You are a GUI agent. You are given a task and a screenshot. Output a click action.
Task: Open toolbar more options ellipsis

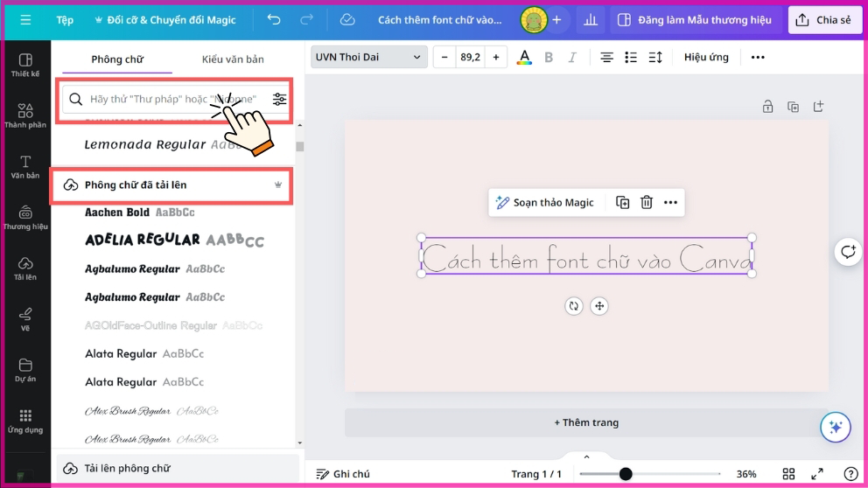click(757, 57)
